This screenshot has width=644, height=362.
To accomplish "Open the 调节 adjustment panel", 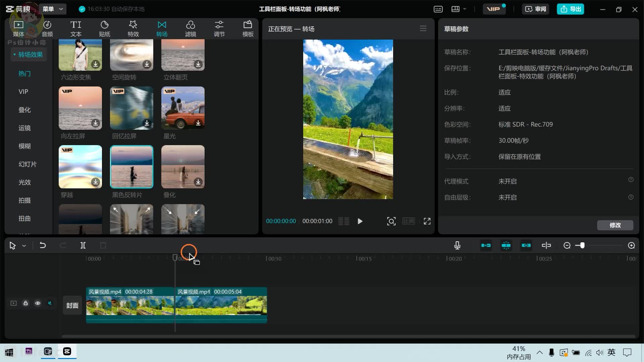I will pos(219,28).
